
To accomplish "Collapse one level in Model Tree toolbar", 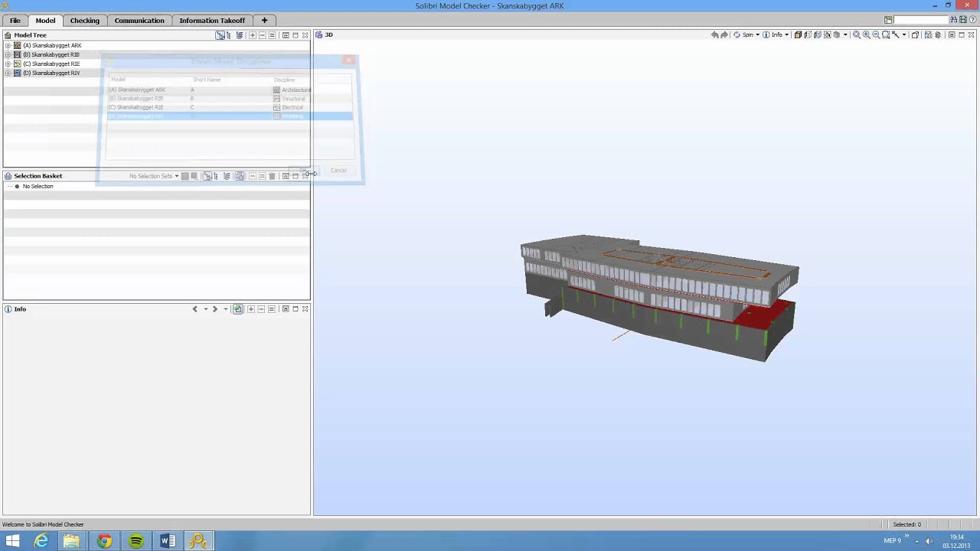I will [263, 35].
